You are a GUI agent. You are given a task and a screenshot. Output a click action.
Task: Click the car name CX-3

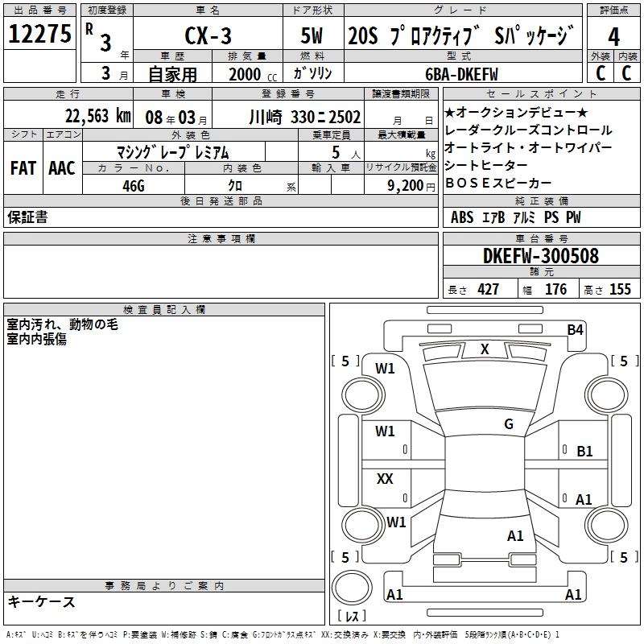208,35
